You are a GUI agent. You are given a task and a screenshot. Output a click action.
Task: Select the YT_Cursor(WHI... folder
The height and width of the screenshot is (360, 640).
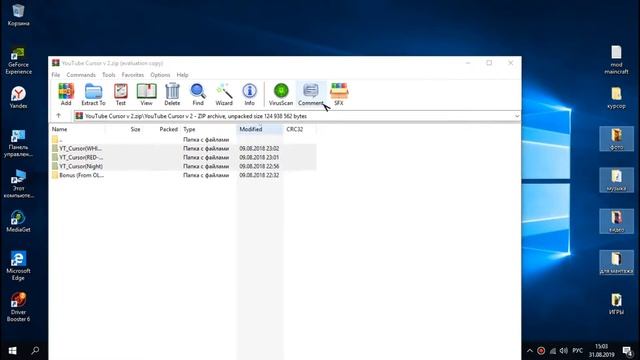183,149
